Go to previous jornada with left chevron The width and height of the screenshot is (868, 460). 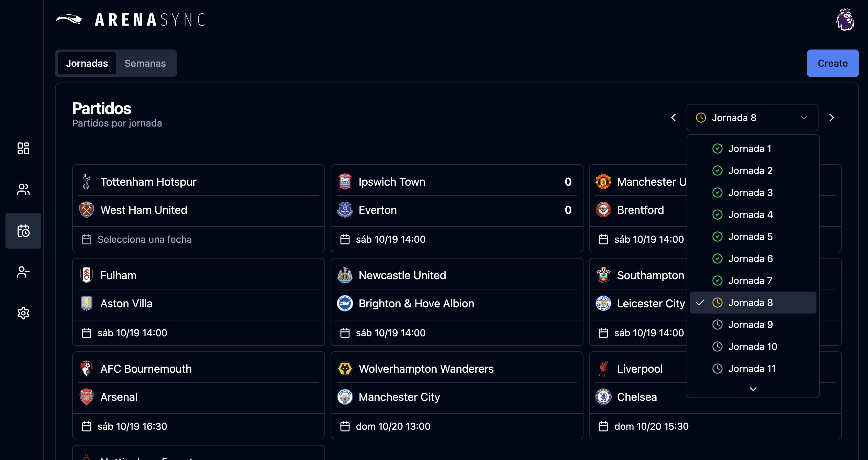pos(674,118)
